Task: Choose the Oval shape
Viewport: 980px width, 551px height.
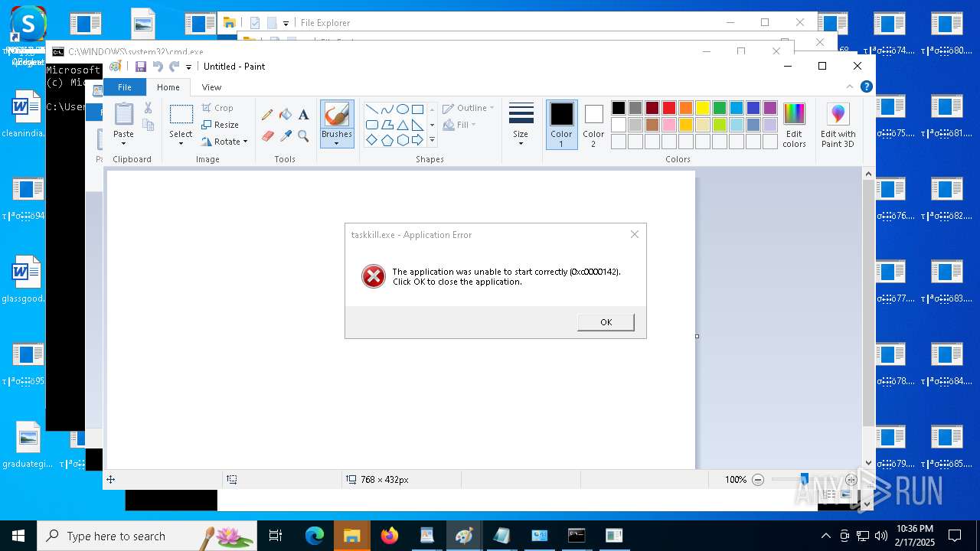Action: (x=402, y=109)
